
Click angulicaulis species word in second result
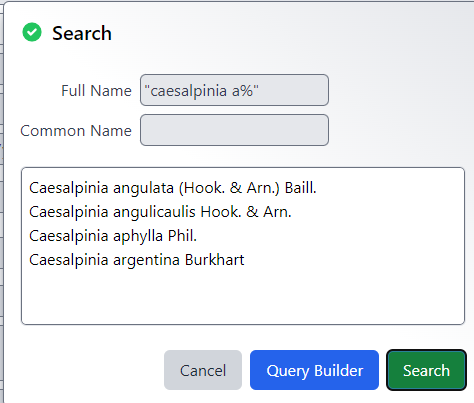click(154, 212)
